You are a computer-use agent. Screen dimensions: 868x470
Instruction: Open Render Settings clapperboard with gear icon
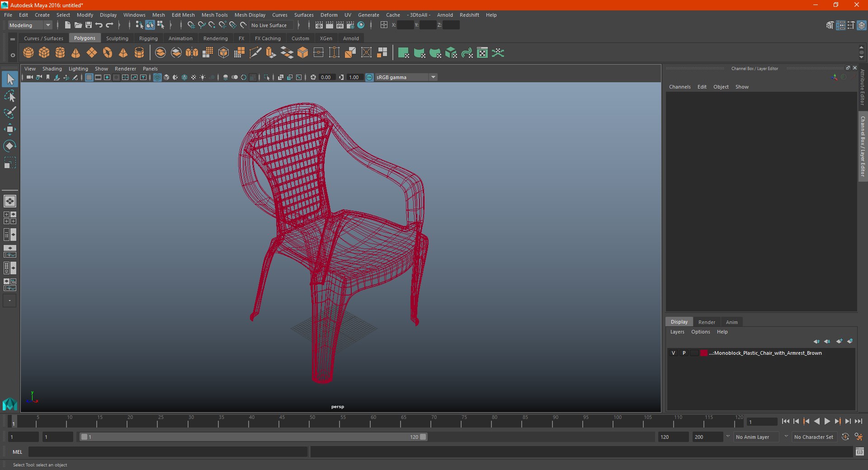tap(350, 25)
